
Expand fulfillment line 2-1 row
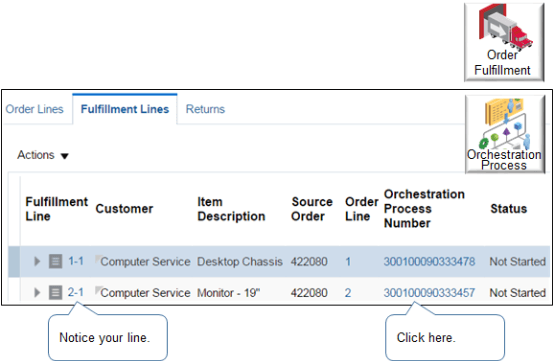pyautogui.click(x=37, y=292)
